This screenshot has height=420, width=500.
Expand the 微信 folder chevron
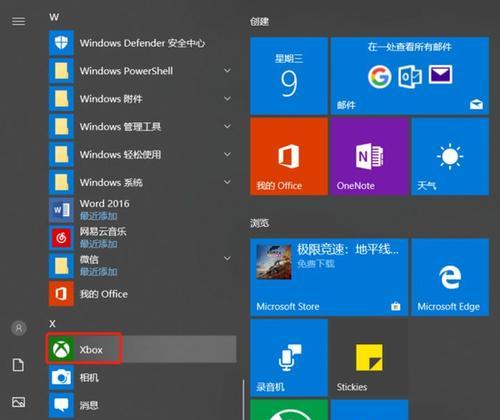[227, 258]
